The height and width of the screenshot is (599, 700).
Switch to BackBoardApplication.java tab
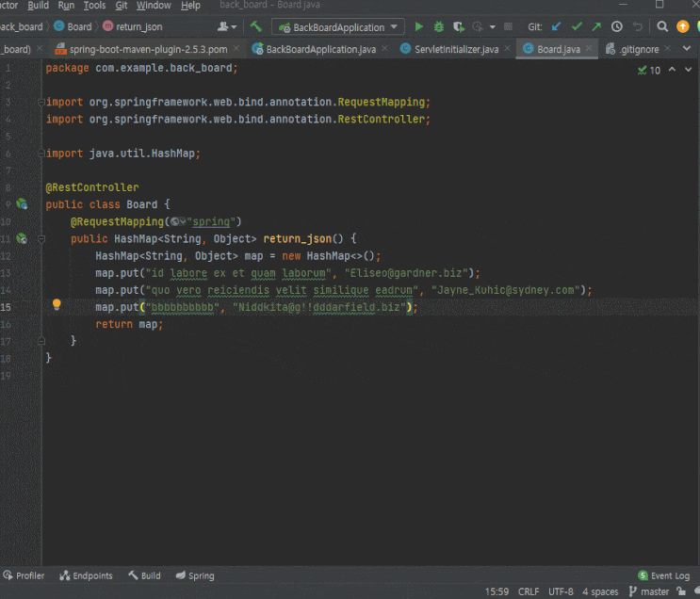pyautogui.click(x=320, y=49)
